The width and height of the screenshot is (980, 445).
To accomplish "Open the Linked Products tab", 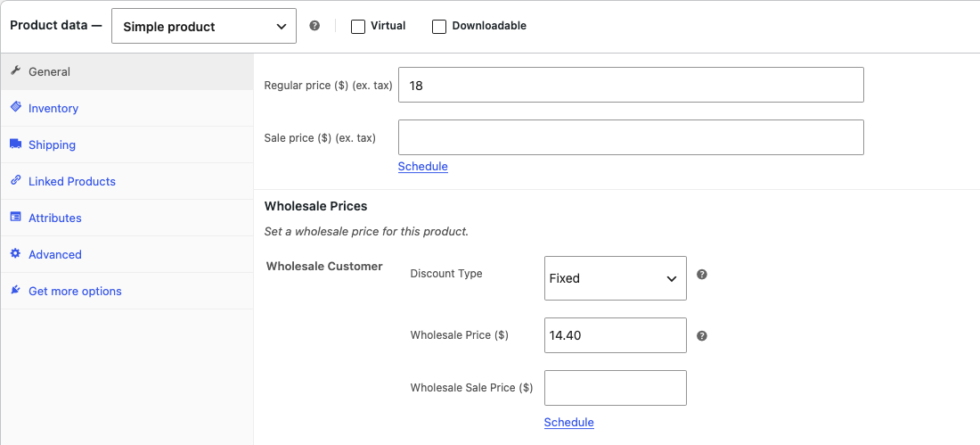I will 127,182.
